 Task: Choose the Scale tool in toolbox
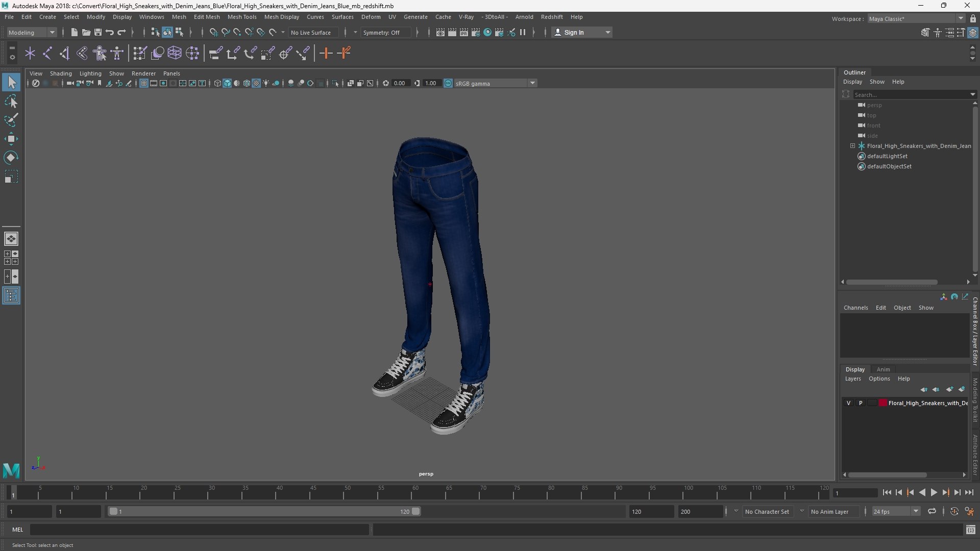11,177
